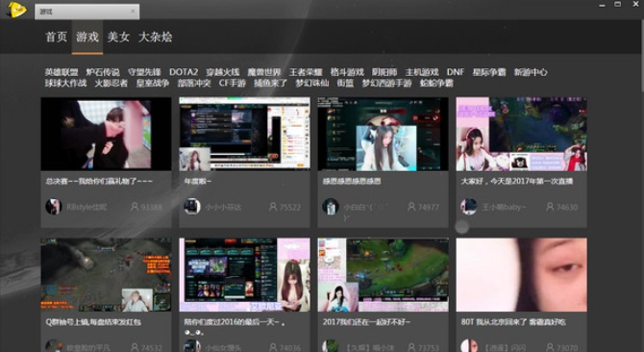
Task: Click the 小白白 streamer avatar
Action: click(x=331, y=207)
